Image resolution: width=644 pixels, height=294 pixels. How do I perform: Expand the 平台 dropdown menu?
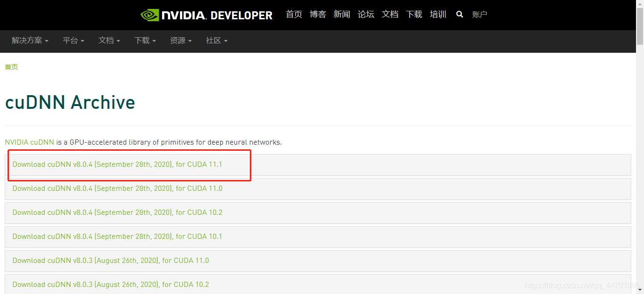[x=73, y=41]
